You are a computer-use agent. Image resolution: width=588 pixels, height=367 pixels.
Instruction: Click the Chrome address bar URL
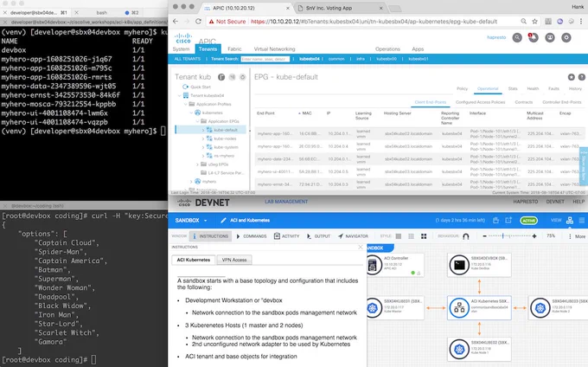coord(374,22)
